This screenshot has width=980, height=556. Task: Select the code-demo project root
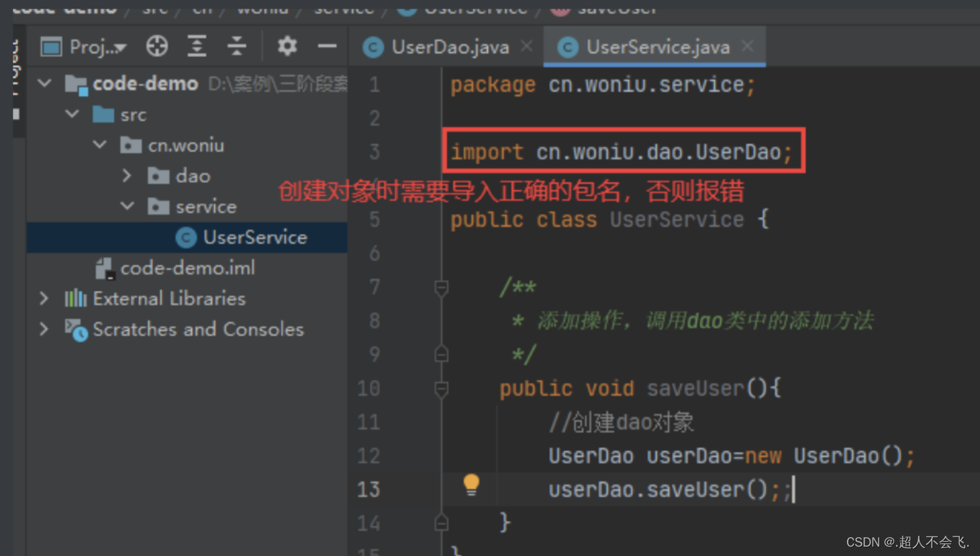(x=145, y=83)
